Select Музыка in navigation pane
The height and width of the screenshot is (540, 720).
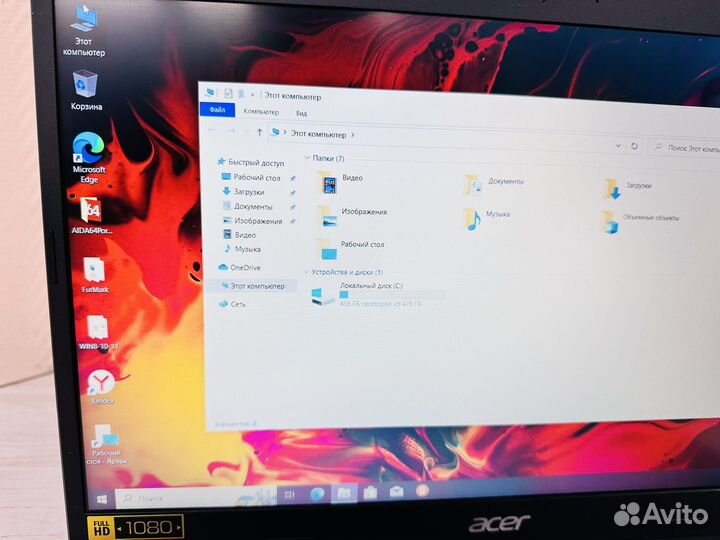242,249
